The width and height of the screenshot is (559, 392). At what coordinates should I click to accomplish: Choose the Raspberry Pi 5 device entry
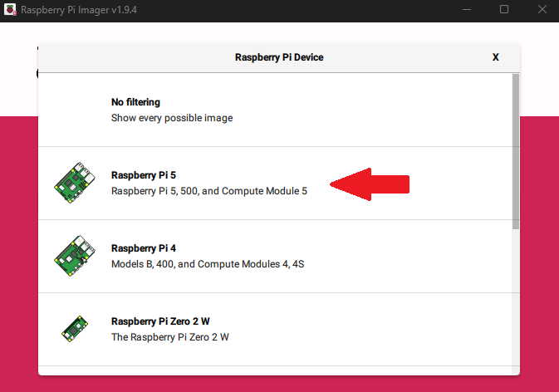click(x=275, y=184)
